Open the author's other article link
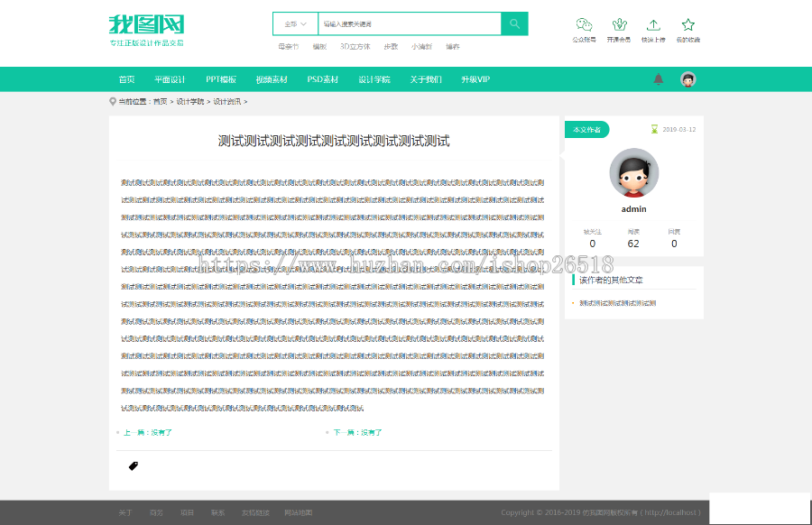812x525 pixels. pos(617,303)
